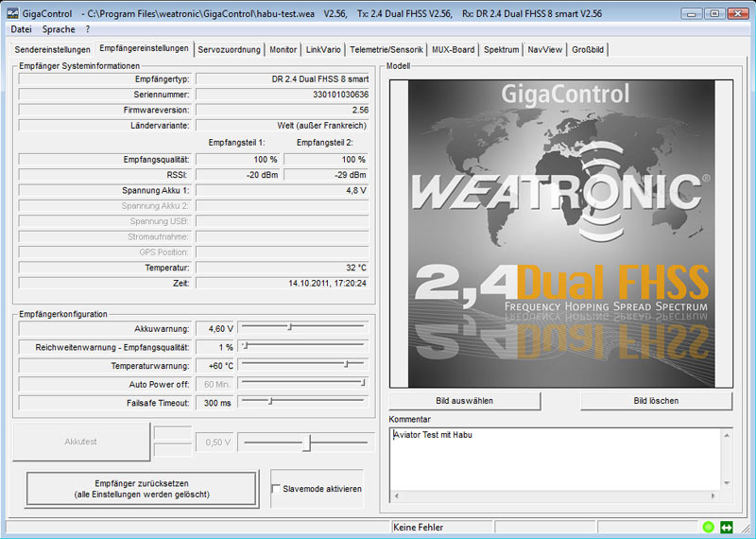Click the Kommentar vertical scrollbar down arrow
This screenshot has height=539, width=756.
coord(726,483)
